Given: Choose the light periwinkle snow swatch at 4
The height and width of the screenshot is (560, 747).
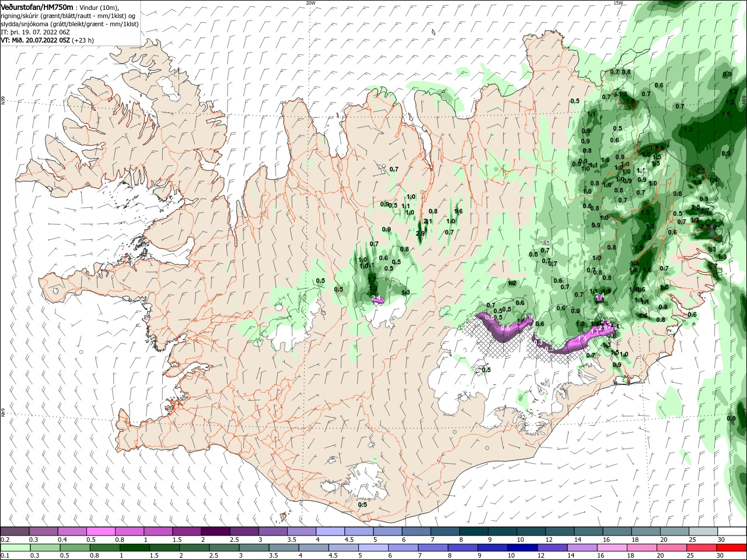Looking at the screenshot, I should coord(330,531).
